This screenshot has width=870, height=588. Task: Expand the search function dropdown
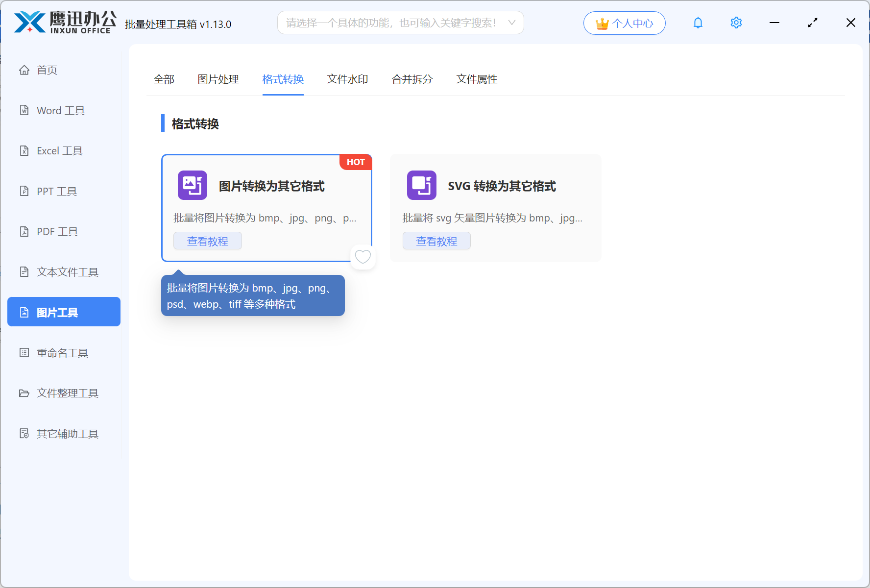[511, 23]
